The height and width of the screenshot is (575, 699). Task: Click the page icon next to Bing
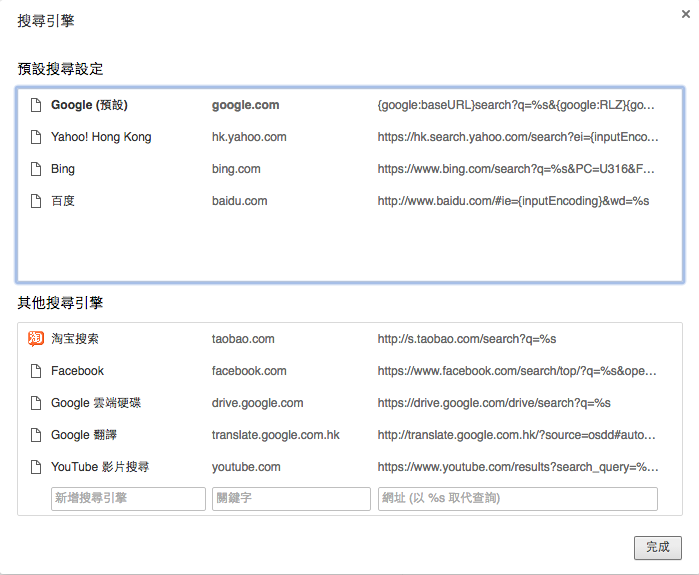click(35, 169)
